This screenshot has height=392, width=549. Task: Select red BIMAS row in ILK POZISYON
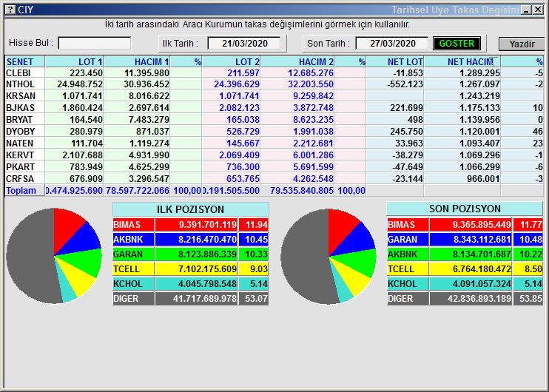tap(190, 225)
